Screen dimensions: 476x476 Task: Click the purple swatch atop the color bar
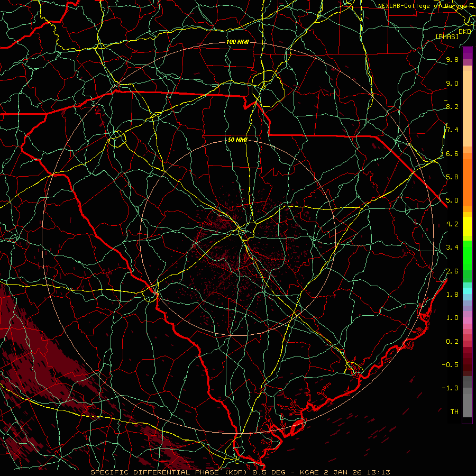(x=467, y=53)
